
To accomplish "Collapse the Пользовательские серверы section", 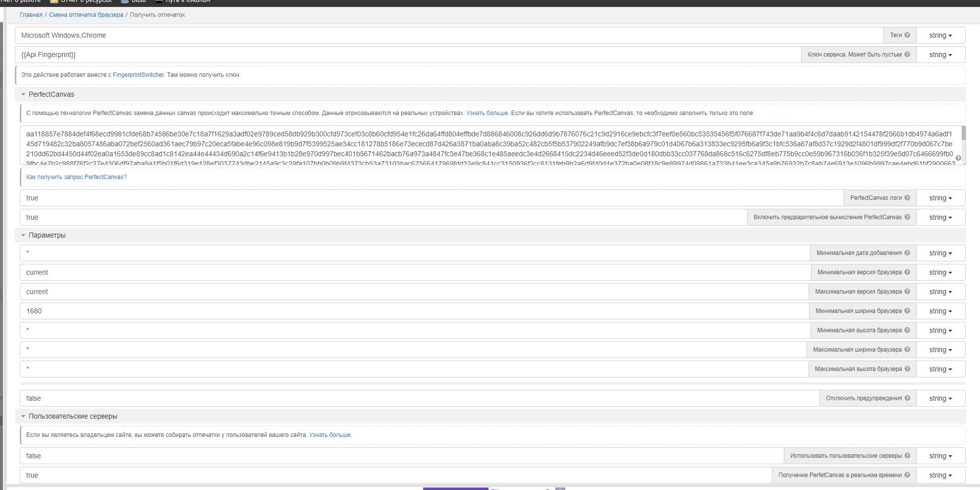I will [23, 416].
